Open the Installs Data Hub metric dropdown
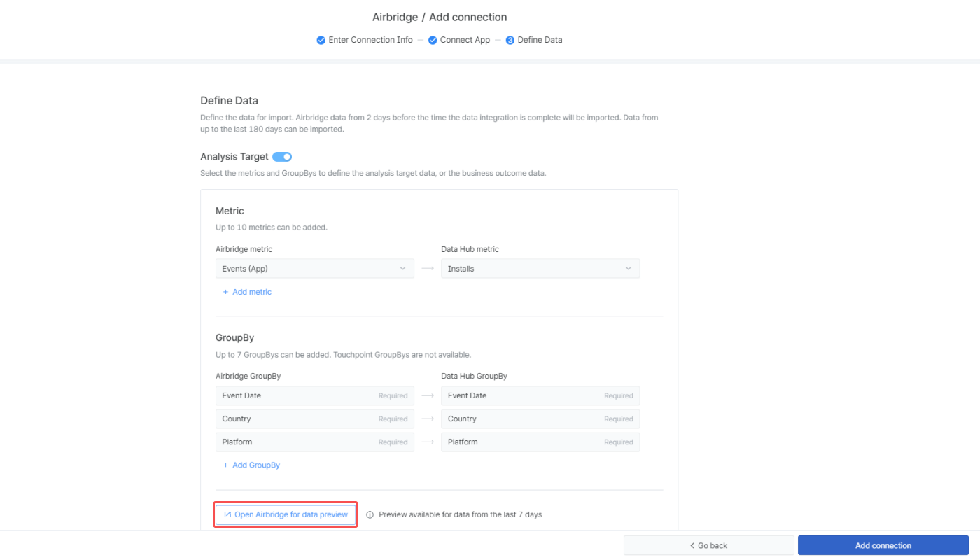The width and height of the screenshot is (980, 560). coord(540,269)
